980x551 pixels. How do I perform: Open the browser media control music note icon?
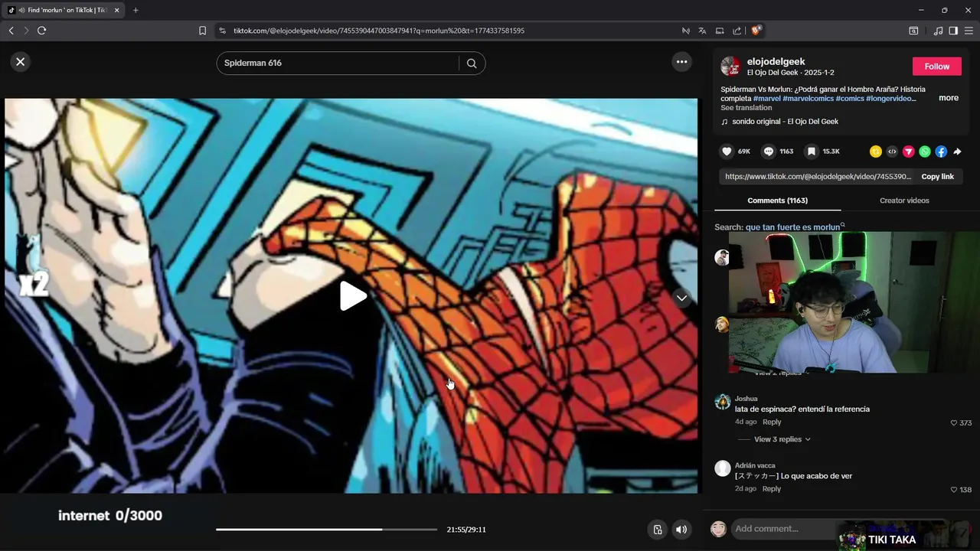938,31
